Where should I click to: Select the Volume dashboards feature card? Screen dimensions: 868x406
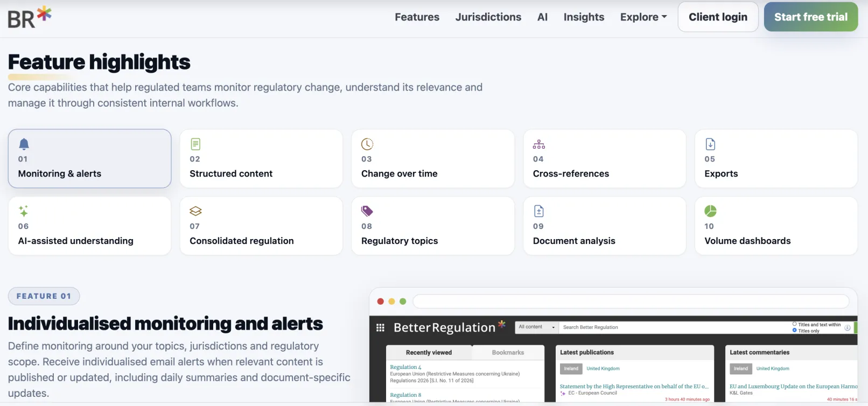[776, 226]
